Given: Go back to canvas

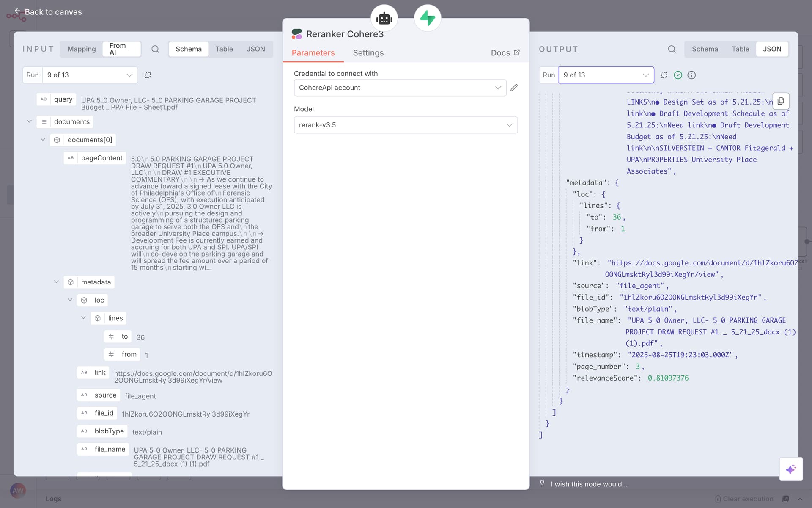Looking at the screenshot, I should (48, 12).
